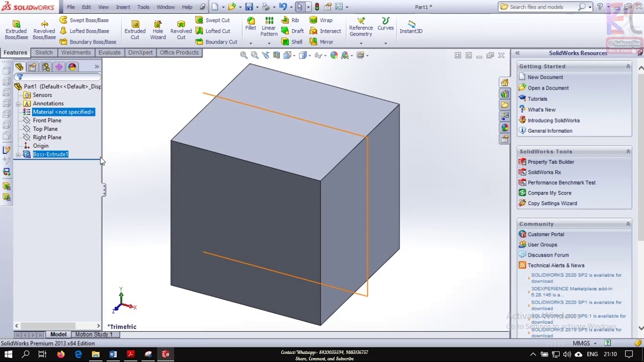
Task: Activate the Extruded Cut tool
Action: click(x=135, y=30)
